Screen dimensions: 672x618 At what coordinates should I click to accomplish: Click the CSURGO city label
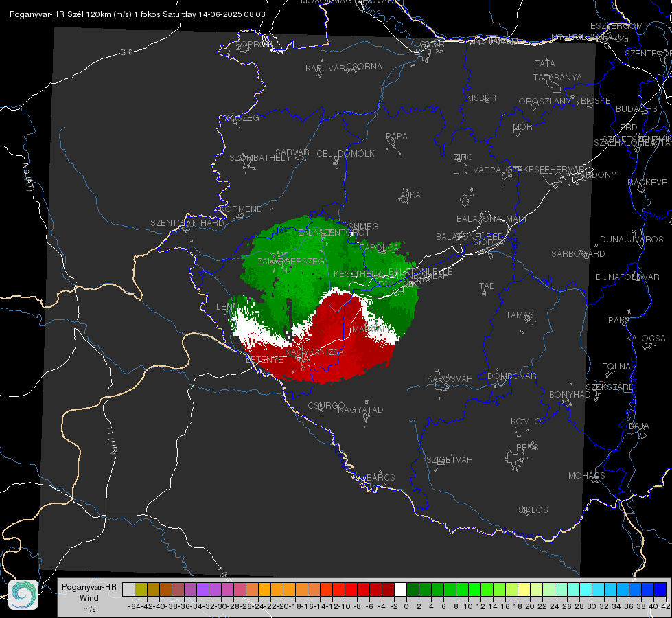(326, 405)
